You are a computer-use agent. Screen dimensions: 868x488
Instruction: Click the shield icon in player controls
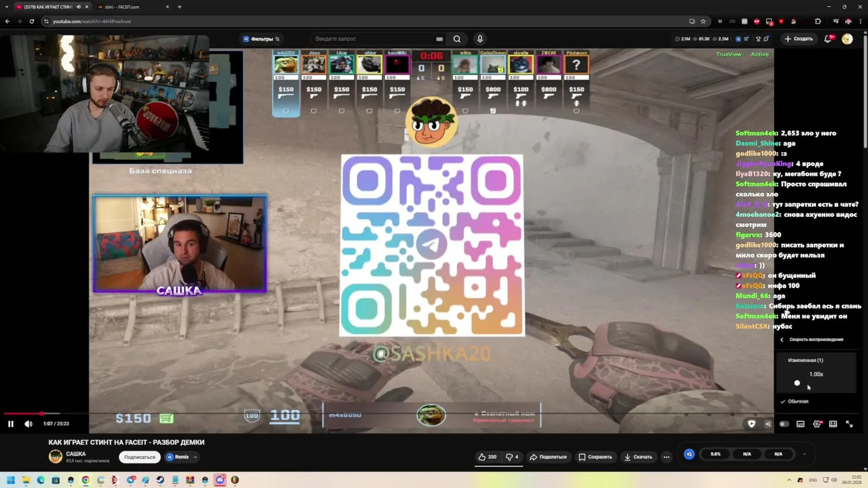tap(751, 424)
